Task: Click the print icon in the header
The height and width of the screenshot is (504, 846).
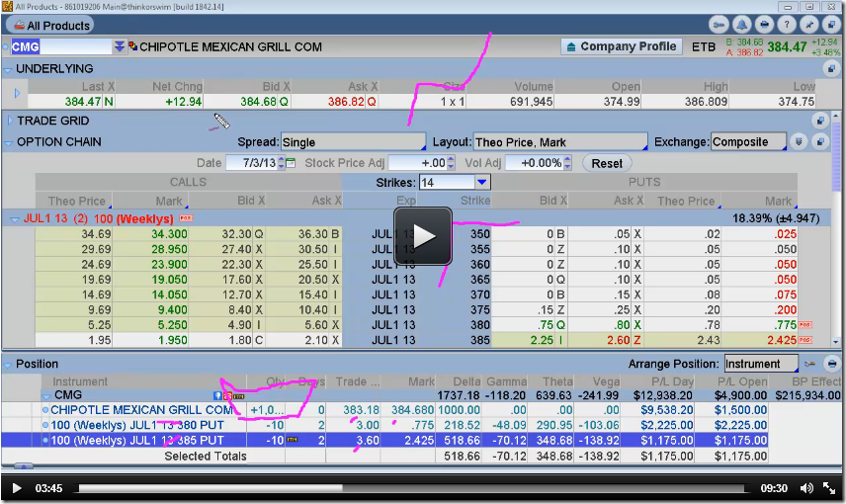Action: 764,25
